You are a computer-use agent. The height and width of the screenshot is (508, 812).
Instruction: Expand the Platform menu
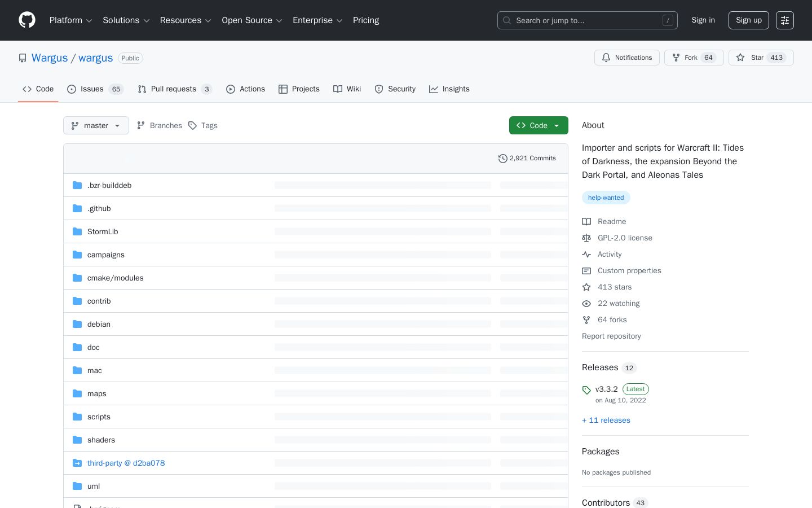(x=71, y=20)
